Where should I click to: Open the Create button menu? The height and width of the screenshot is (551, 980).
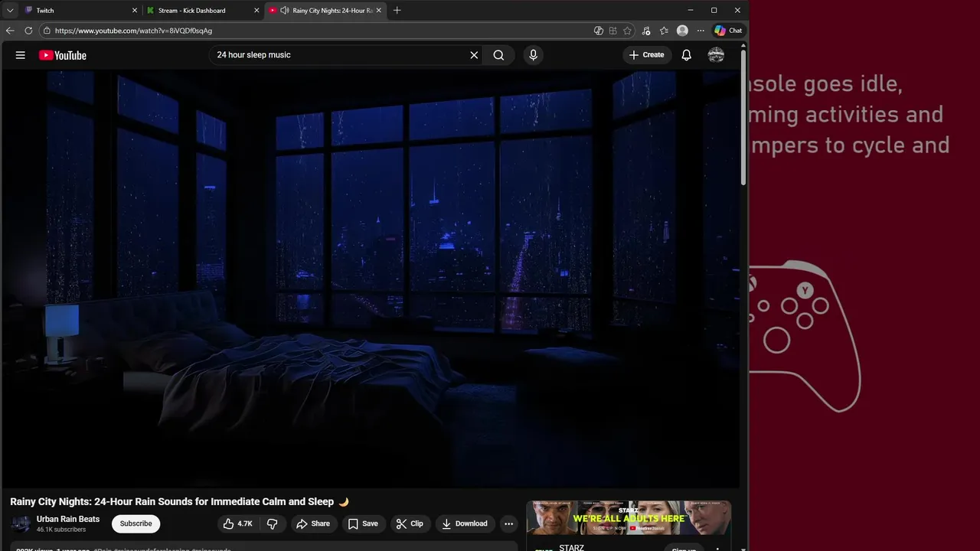point(646,55)
